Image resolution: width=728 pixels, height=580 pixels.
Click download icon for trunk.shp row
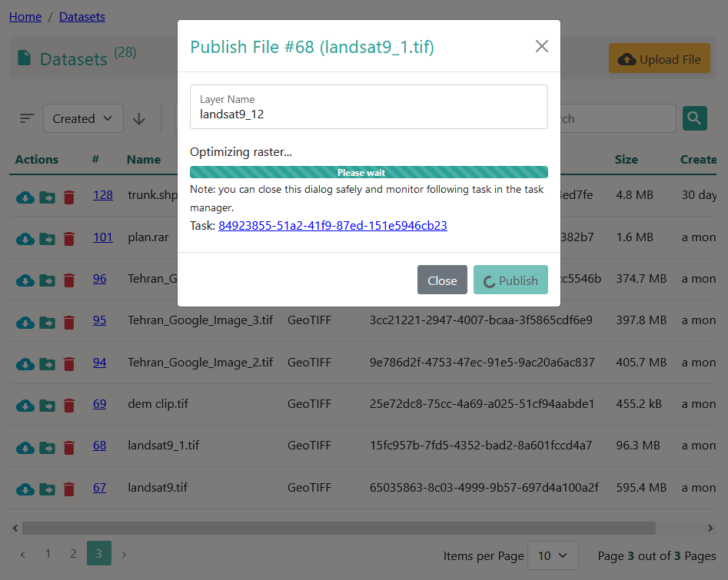point(25,197)
